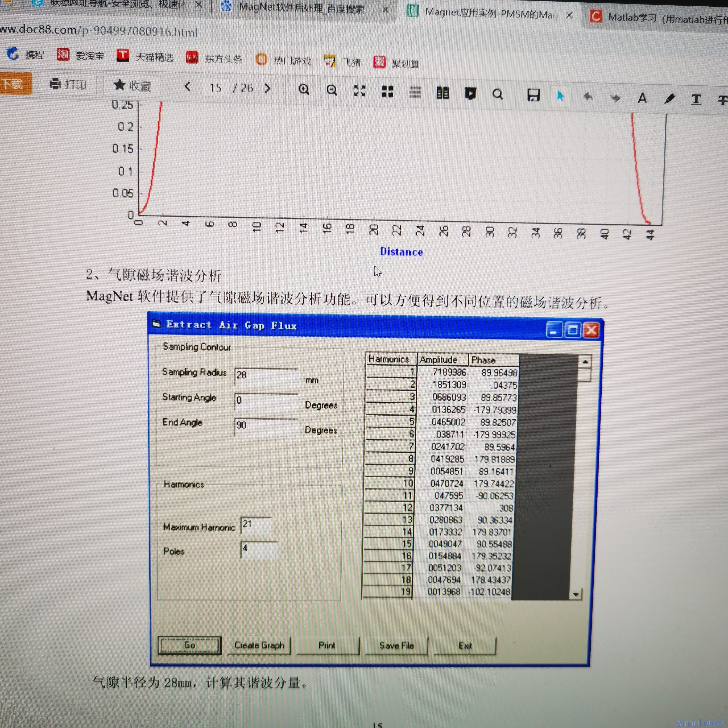This screenshot has height=728, width=728.
Task: Click the Print (打印) button
Action: 68,84
